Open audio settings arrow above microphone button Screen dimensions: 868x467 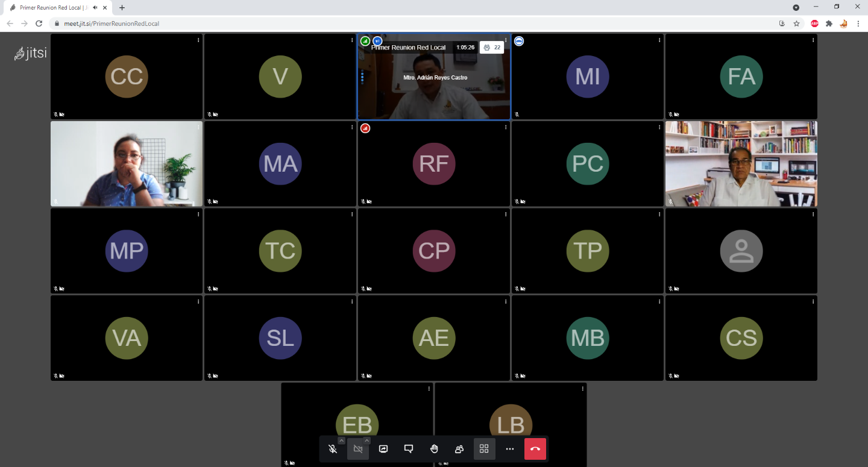(x=342, y=440)
